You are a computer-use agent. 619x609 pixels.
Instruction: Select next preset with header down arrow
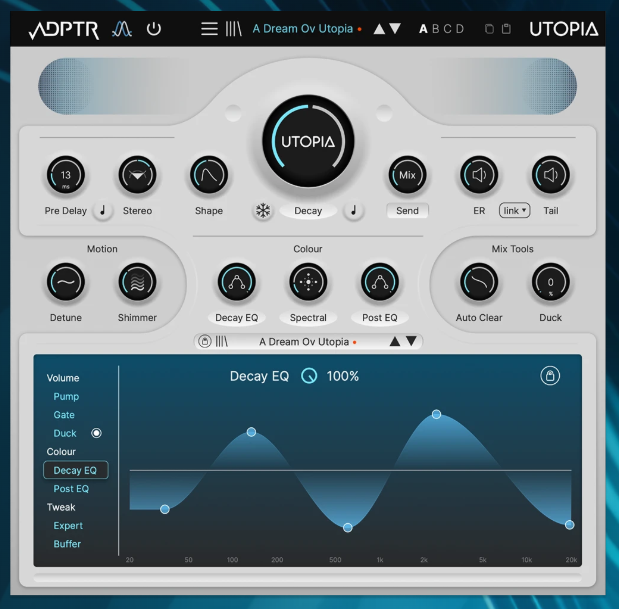tap(395, 29)
